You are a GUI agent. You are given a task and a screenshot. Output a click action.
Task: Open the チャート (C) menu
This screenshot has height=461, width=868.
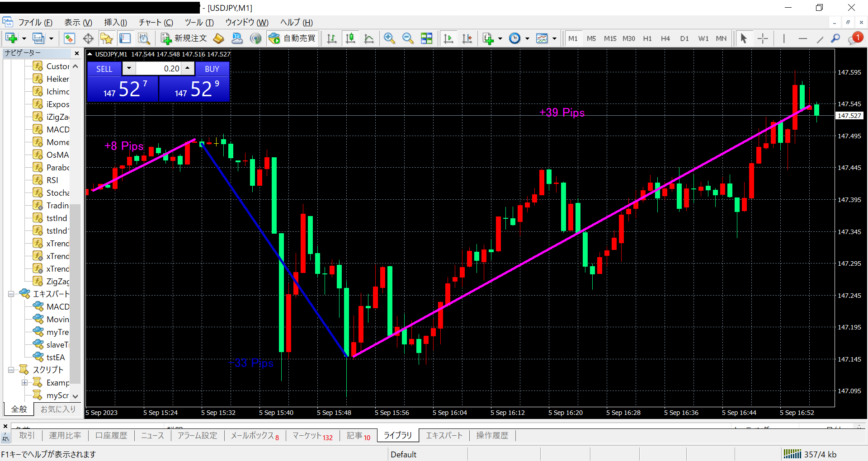[x=156, y=22]
